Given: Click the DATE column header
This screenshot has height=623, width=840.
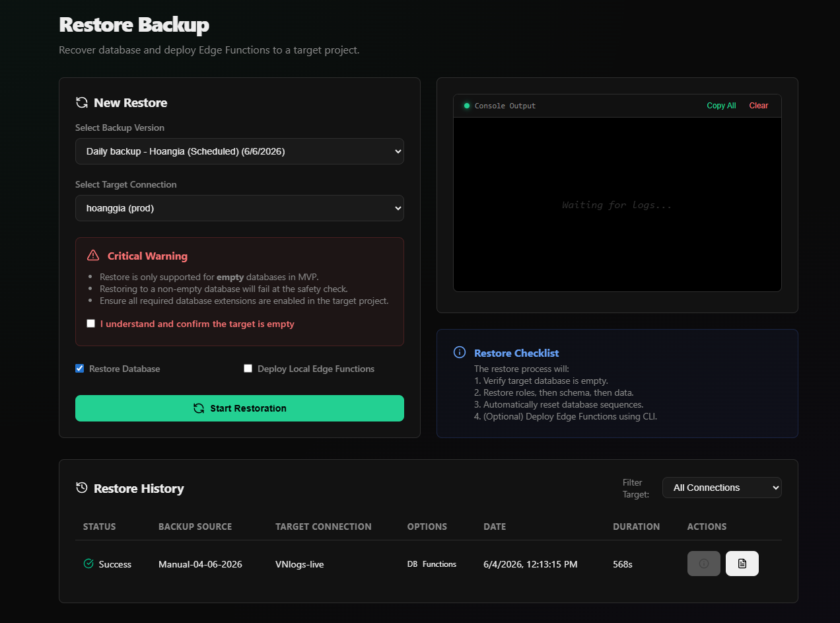Looking at the screenshot, I should pos(495,527).
